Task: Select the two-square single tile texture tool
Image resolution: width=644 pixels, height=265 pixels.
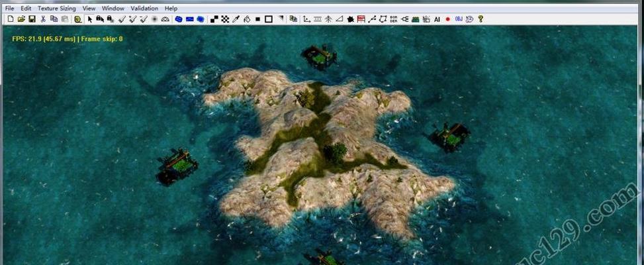Action: click(x=214, y=19)
